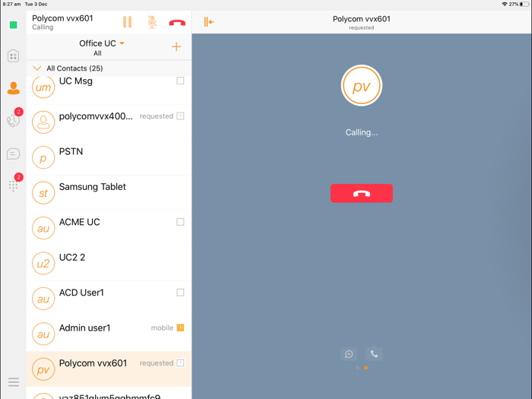Tap the first page indicator dot
The height and width of the screenshot is (399, 532).
pos(358,368)
